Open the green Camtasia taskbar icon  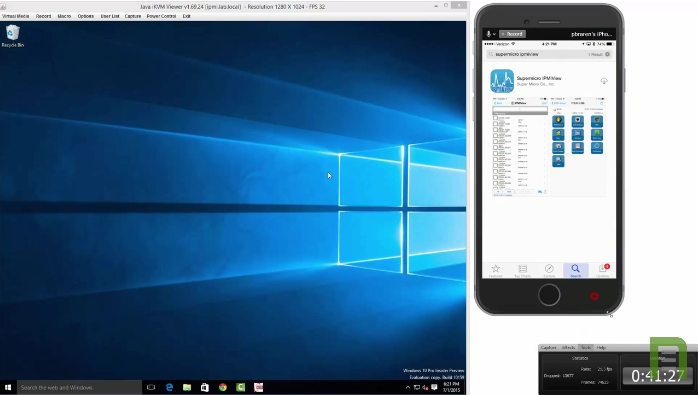tap(240, 387)
